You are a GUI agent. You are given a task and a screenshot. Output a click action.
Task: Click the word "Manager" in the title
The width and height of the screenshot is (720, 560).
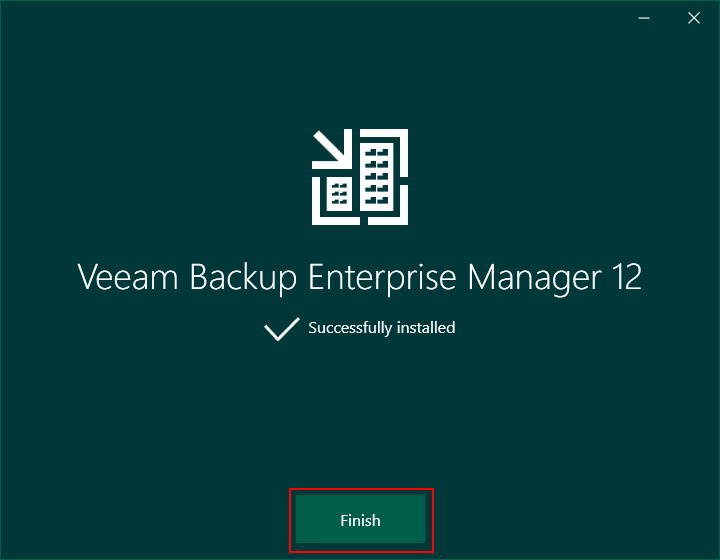pos(534,278)
